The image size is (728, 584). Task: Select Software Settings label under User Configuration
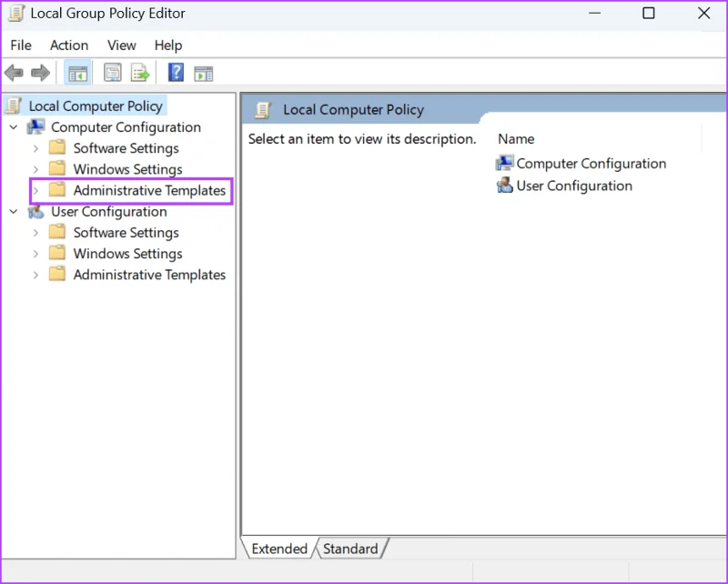coord(126,233)
